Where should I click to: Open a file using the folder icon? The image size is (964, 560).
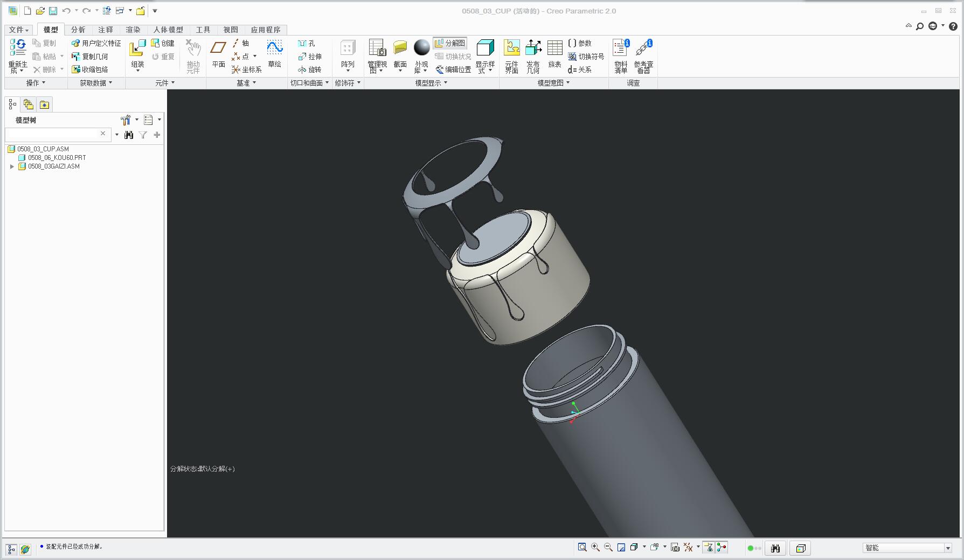pos(40,11)
